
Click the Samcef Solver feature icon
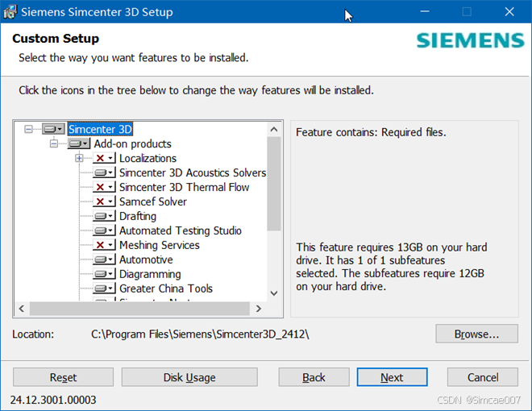tap(104, 201)
